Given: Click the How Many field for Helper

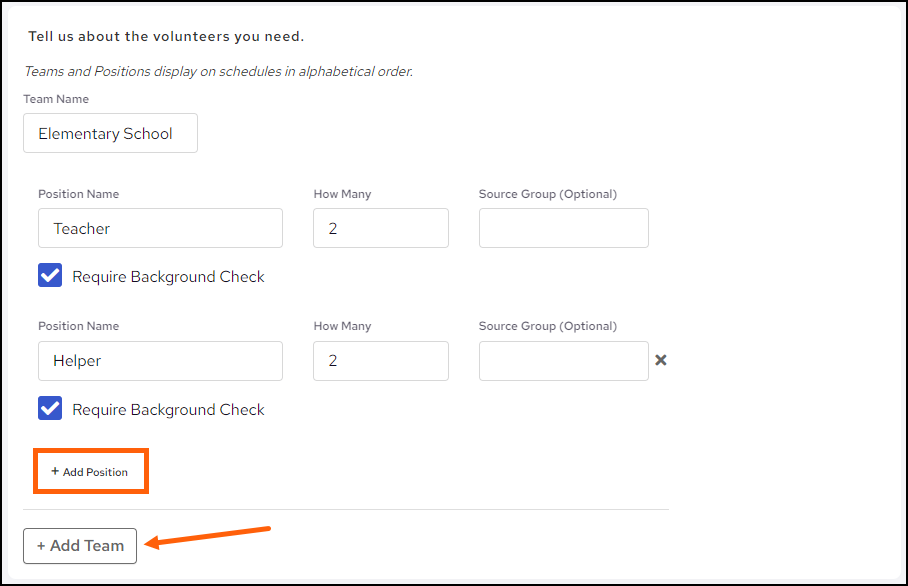Looking at the screenshot, I should pos(380,361).
